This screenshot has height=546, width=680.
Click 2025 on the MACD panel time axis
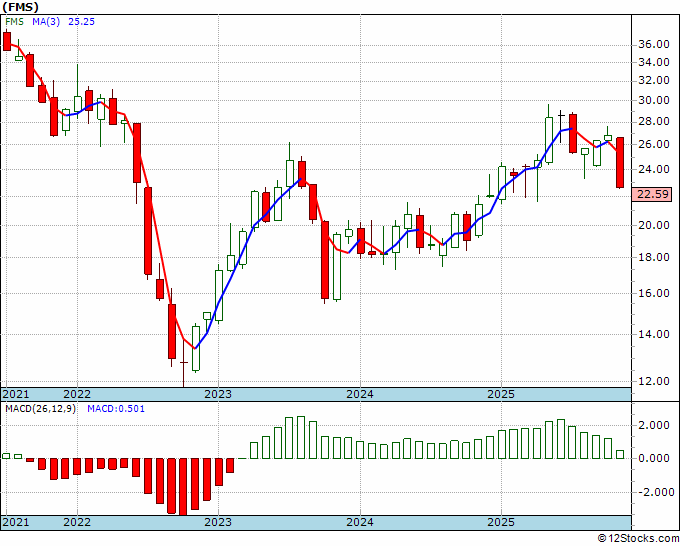tap(501, 522)
